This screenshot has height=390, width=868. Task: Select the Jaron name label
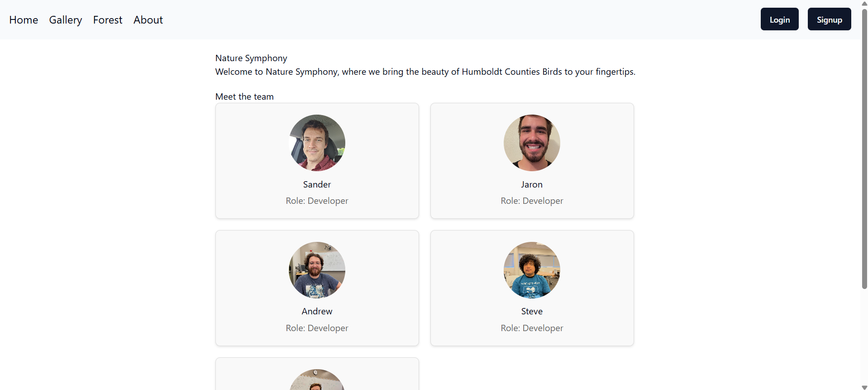pos(532,184)
